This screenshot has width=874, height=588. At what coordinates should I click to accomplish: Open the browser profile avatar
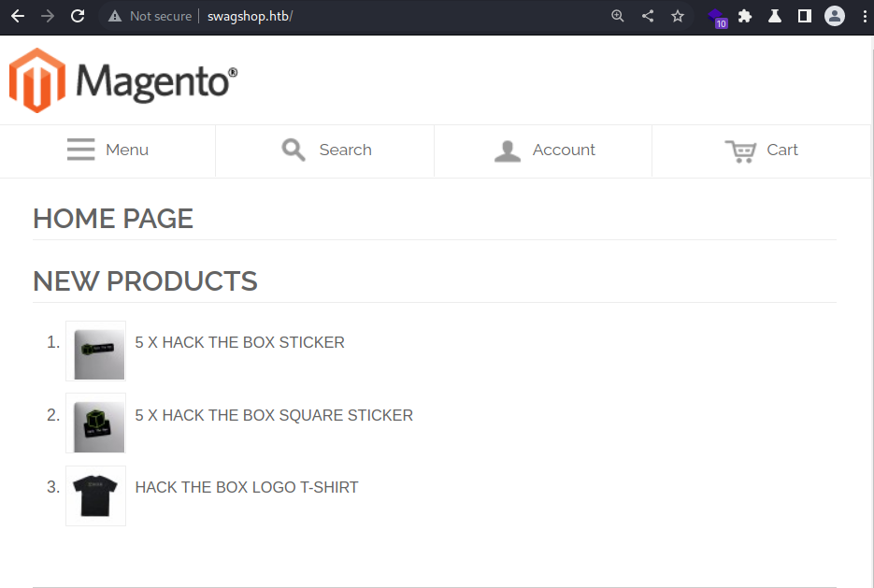point(835,16)
